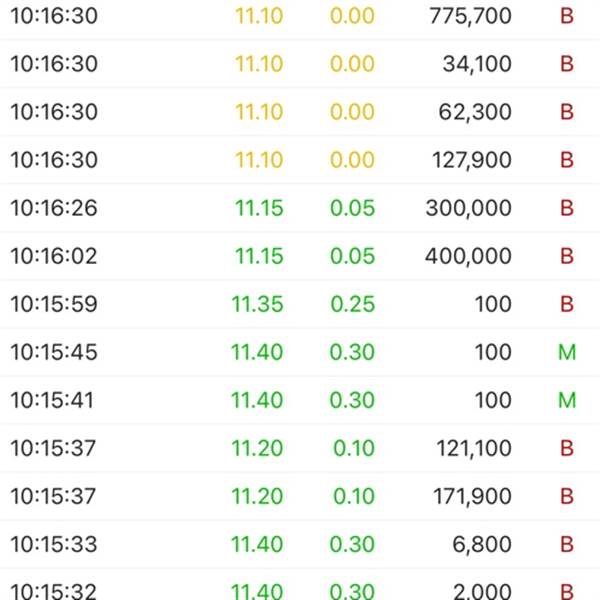This screenshot has width=600, height=600.
Task: Select the trade with volume 121,100
Action: (x=300, y=448)
